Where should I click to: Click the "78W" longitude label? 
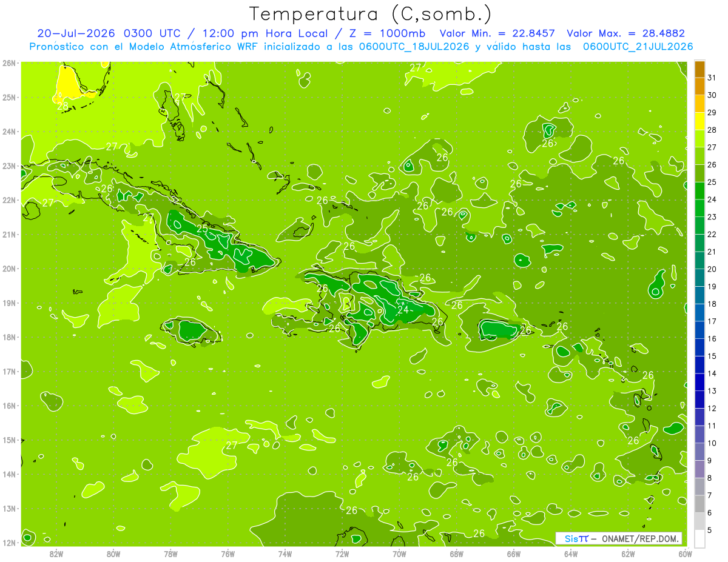pos(170,554)
